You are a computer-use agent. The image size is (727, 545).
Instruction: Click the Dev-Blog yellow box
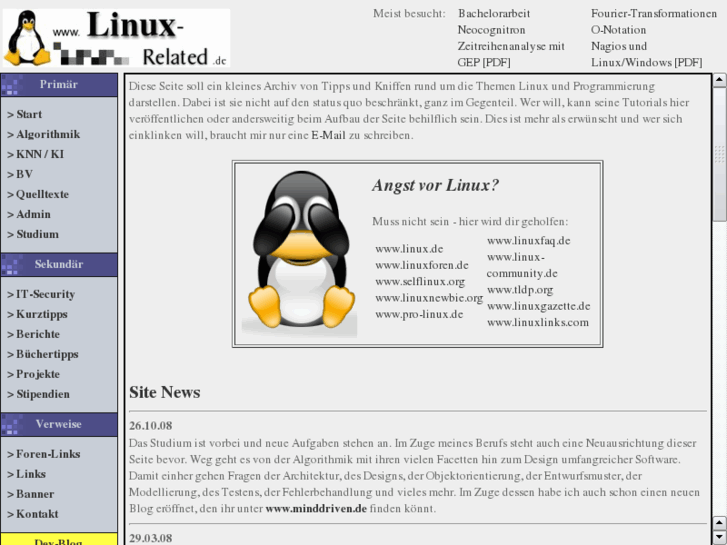[59, 539]
